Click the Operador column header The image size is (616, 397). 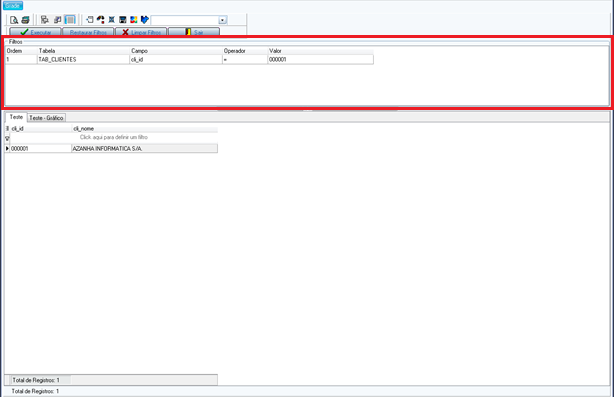point(245,51)
